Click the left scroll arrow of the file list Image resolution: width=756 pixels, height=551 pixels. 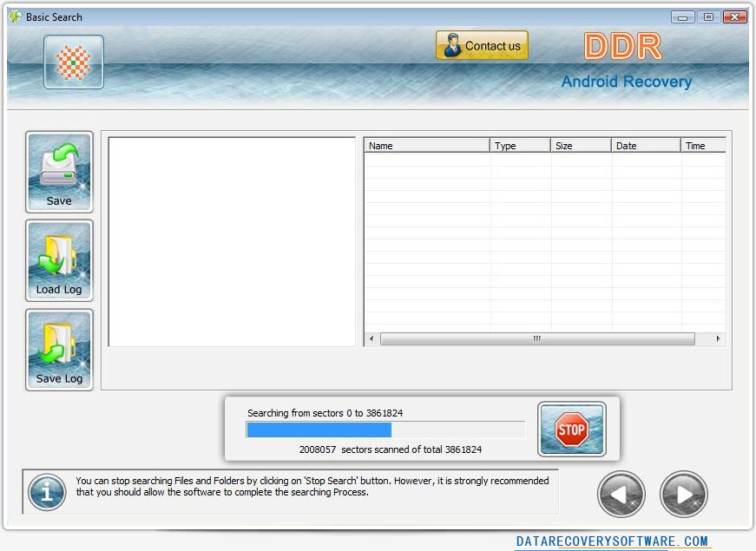coord(371,339)
